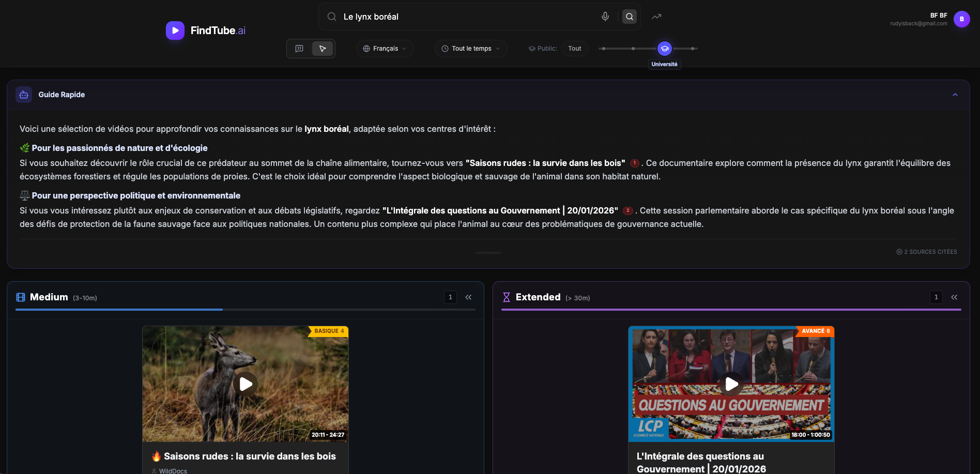Select the Tout audience option
Image resolution: width=980 pixels, height=474 pixels.
tap(574, 49)
